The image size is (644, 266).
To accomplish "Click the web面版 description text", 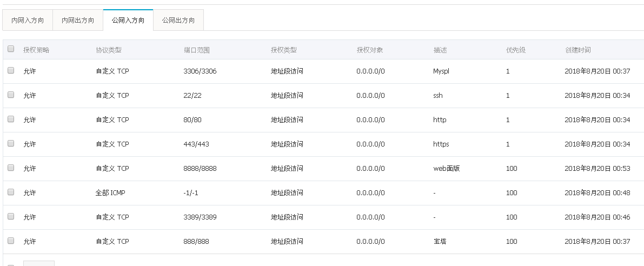I will [447, 168].
